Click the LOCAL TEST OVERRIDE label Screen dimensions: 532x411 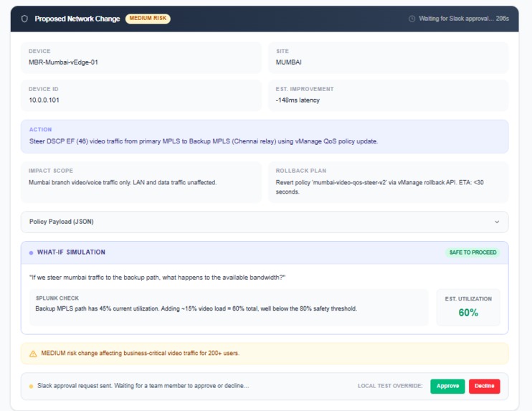point(390,386)
